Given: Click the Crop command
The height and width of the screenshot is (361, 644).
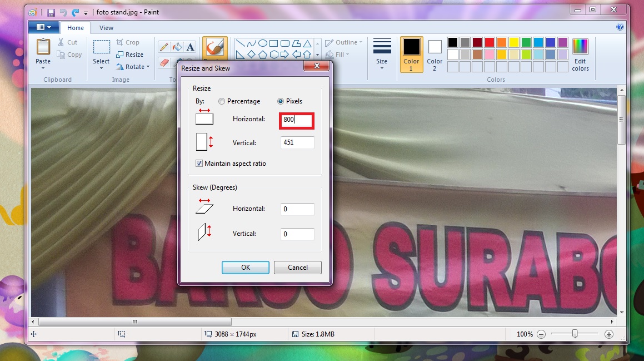Looking at the screenshot, I should 128,42.
